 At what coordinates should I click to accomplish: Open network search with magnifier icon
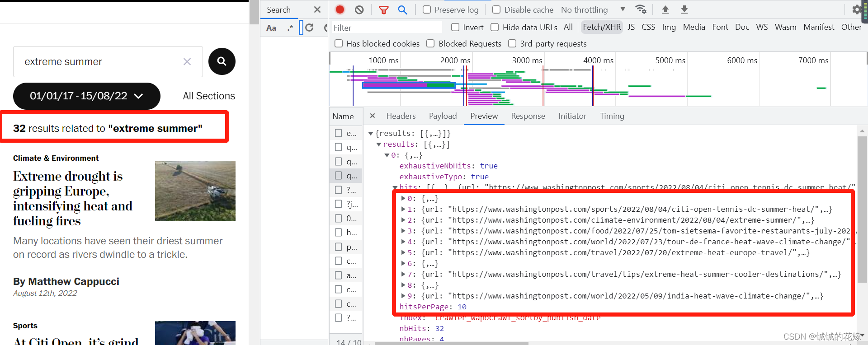point(402,9)
